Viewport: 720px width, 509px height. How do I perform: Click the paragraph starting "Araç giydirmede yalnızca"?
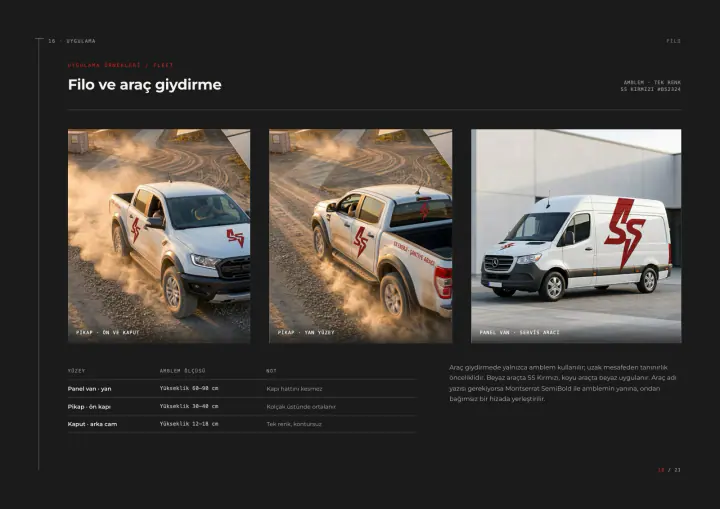click(x=563, y=383)
